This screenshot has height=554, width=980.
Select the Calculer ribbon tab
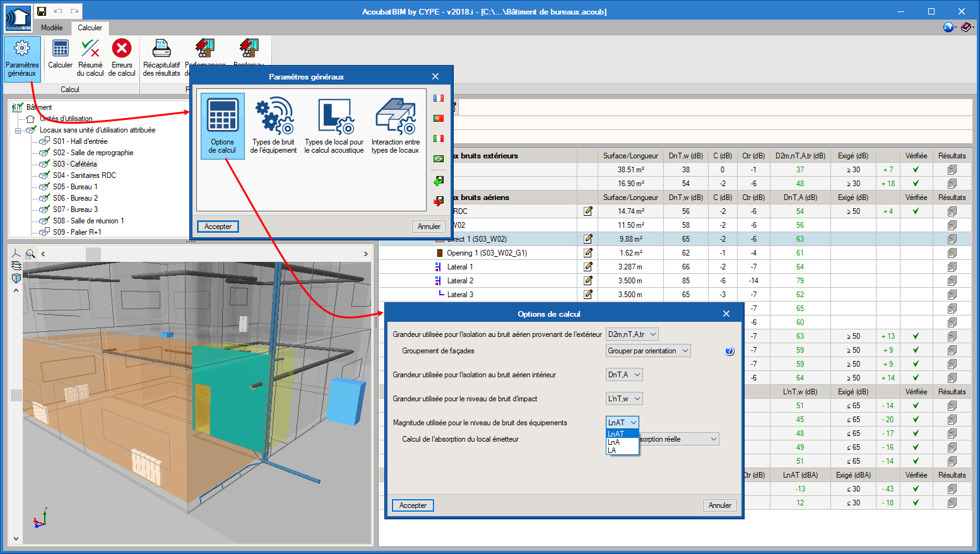point(90,28)
